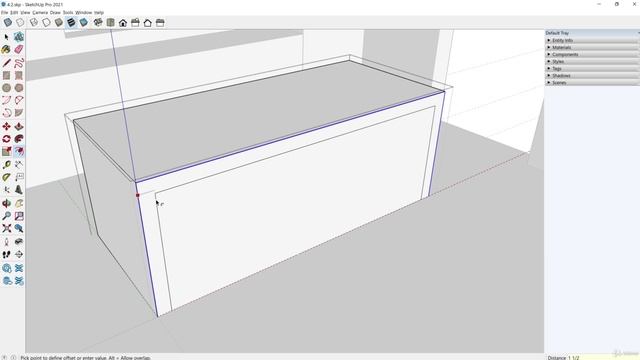Choose the Arc tool
640x360 pixels.
point(7,100)
